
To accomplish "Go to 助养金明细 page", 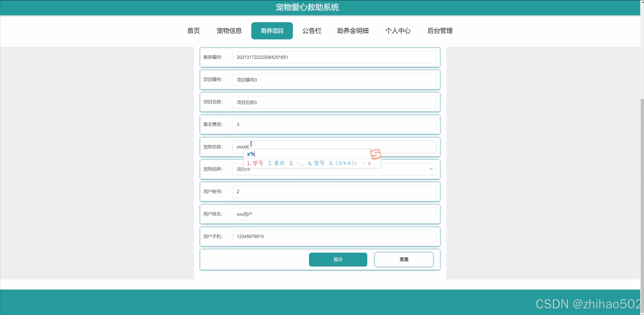I will point(353,31).
